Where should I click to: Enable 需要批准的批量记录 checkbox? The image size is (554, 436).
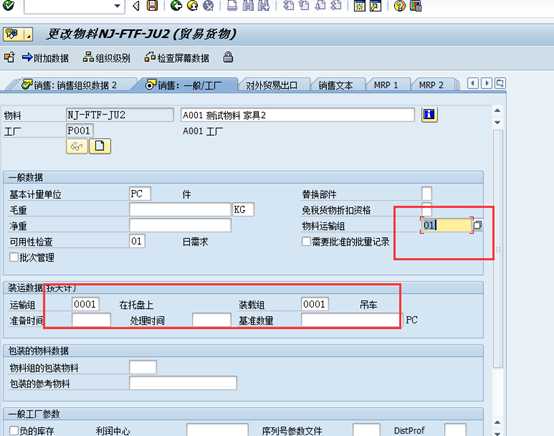point(306,241)
